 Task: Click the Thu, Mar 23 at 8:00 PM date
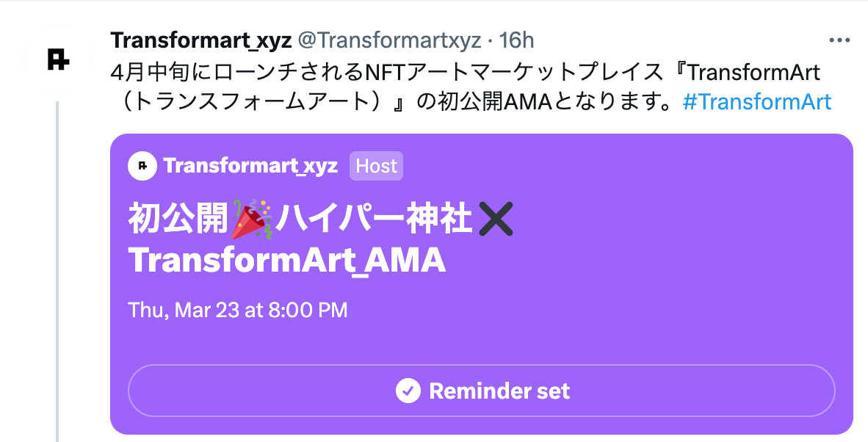(238, 310)
